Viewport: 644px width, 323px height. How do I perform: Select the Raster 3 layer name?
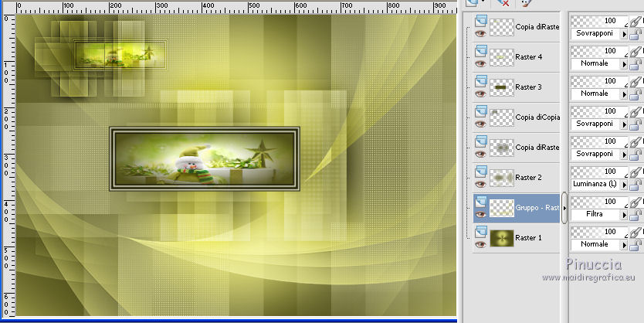(529, 87)
